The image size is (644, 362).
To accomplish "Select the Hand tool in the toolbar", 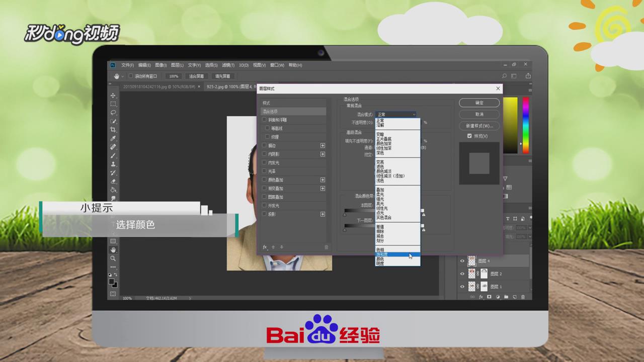I will pos(113,249).
